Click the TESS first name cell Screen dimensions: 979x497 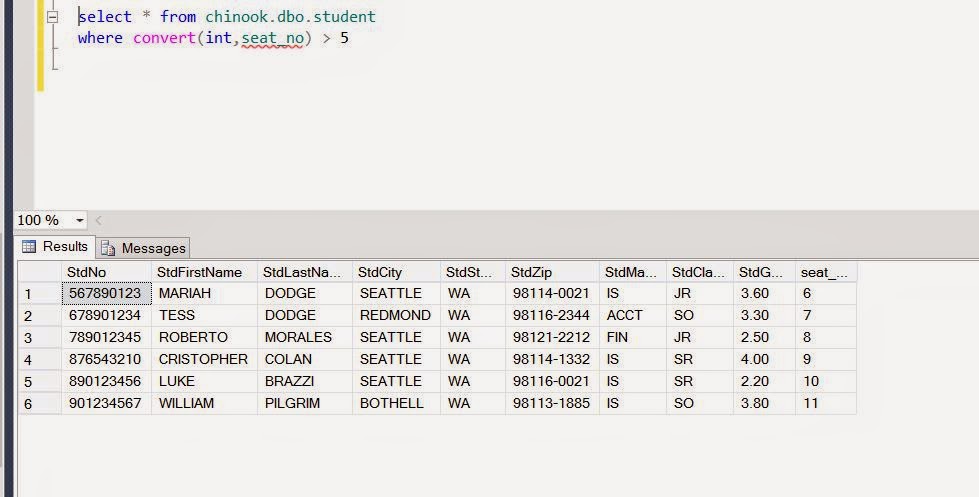(x=204, y=315)
